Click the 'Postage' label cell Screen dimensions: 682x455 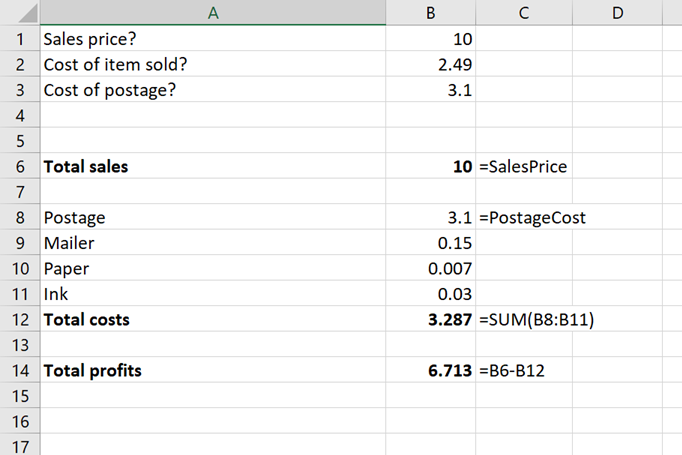[213, 217]
